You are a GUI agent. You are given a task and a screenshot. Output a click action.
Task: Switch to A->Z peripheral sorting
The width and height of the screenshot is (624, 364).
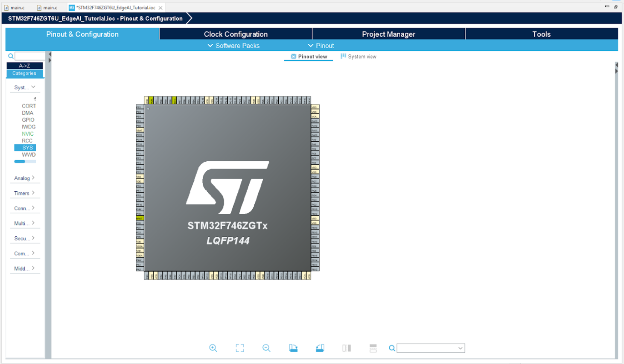(24, 66)
